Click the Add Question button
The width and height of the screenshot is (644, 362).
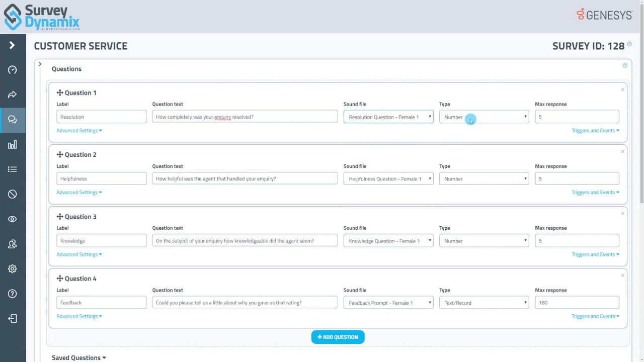click(x=338, y=337)
